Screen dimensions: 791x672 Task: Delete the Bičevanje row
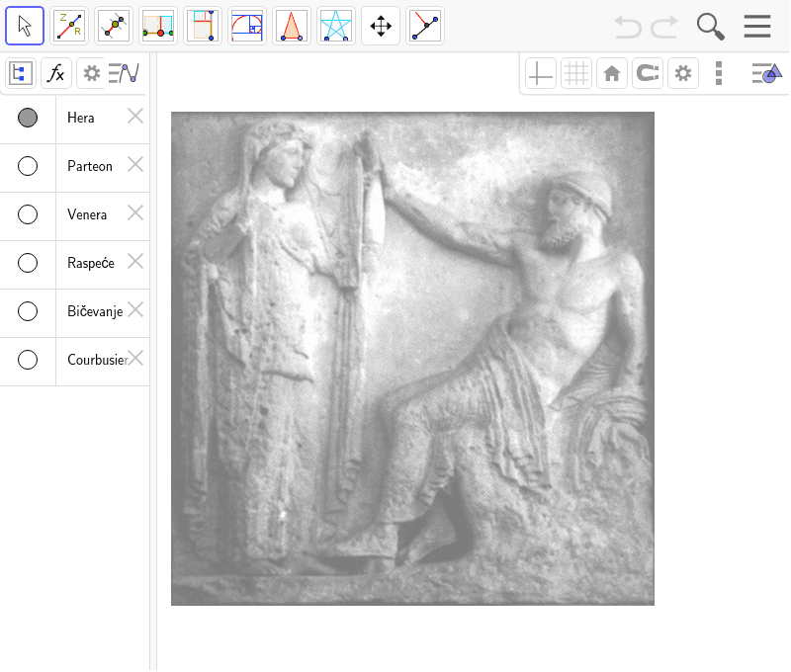pos(135,309)
